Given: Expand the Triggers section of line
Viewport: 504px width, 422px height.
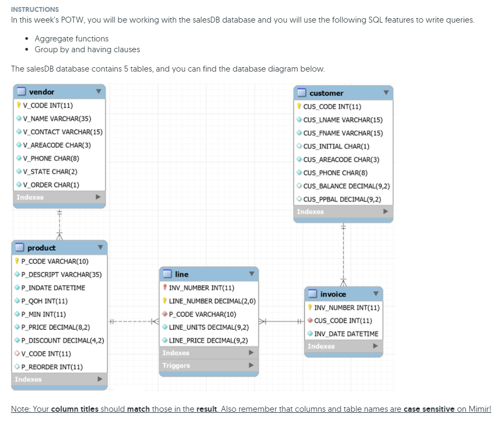Looking at the screenshot, I should [250, 365].
